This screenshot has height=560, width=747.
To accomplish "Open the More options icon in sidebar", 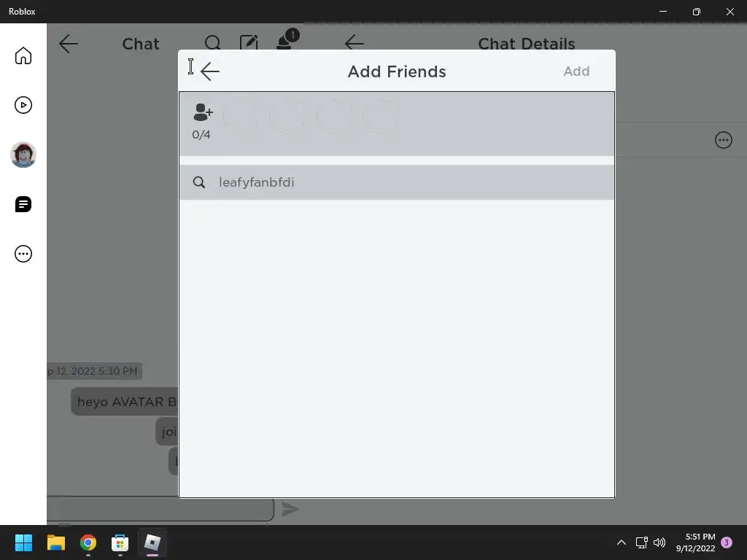I will [x=23, y=254].
